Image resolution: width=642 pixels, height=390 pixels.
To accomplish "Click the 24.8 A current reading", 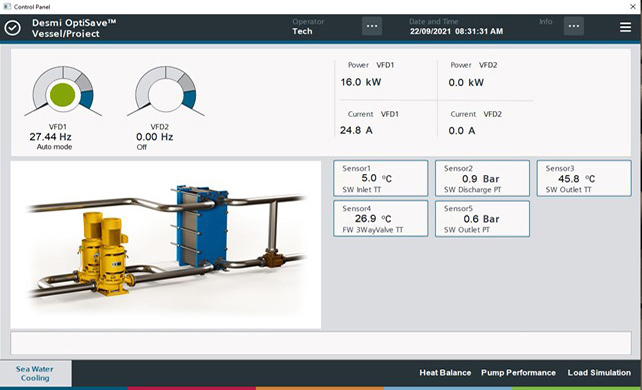I will coord(356,131).
